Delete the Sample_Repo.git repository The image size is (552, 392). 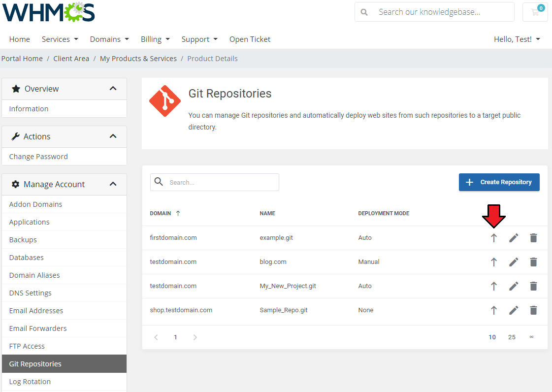coord(533,310)
